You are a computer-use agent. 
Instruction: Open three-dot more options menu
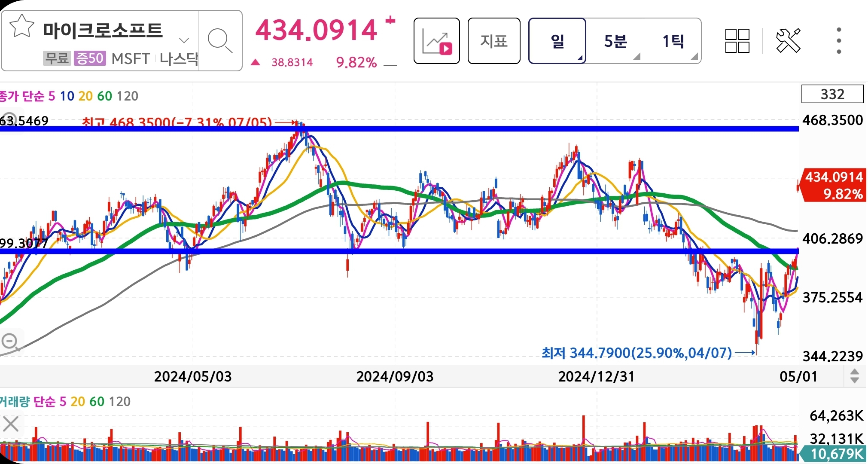(x=838, y=41)
